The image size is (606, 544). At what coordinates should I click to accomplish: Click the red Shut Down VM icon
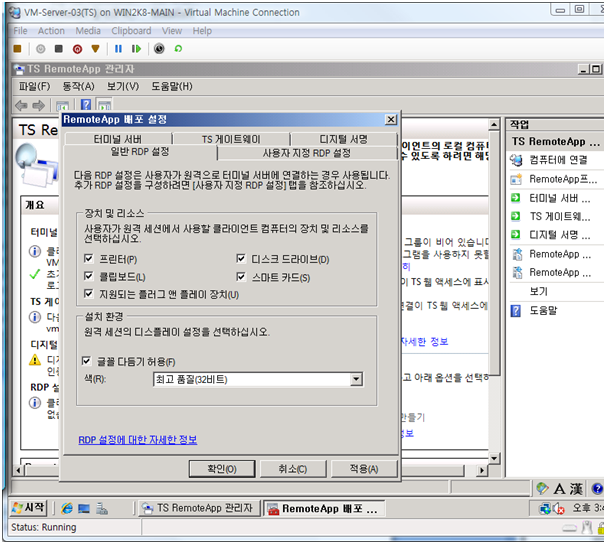point(77,49)
